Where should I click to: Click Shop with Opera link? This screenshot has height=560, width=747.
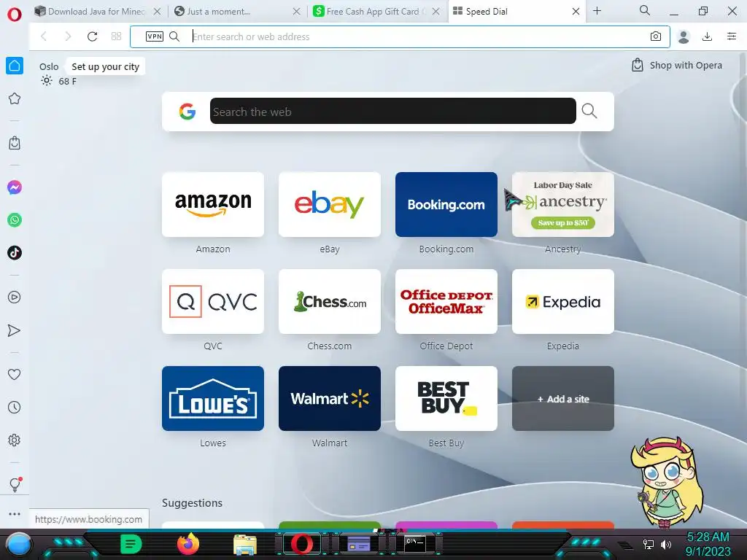676,65
